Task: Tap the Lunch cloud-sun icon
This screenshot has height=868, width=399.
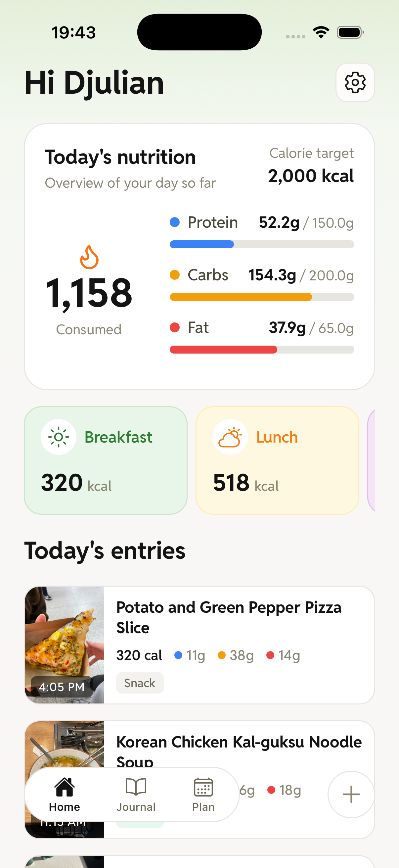Action: tap(230, 437)
